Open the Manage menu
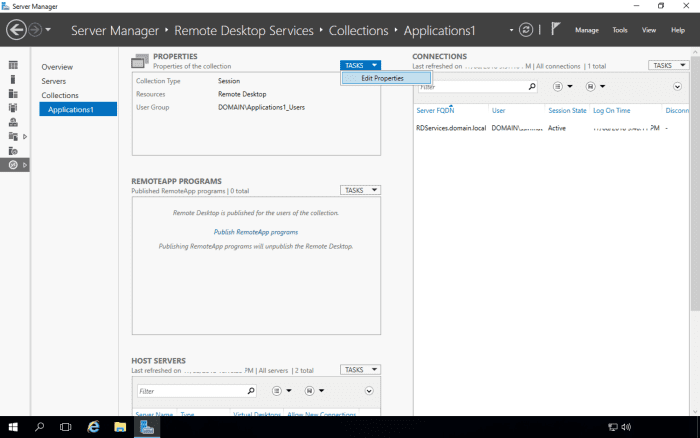The image size is (700, 438). 587,30
